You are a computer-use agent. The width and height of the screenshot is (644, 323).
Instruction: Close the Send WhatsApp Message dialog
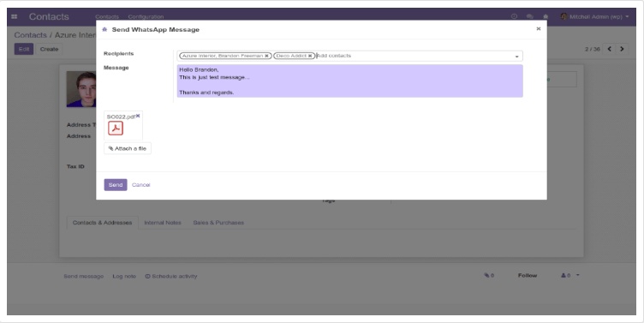(x=539, y=29)
